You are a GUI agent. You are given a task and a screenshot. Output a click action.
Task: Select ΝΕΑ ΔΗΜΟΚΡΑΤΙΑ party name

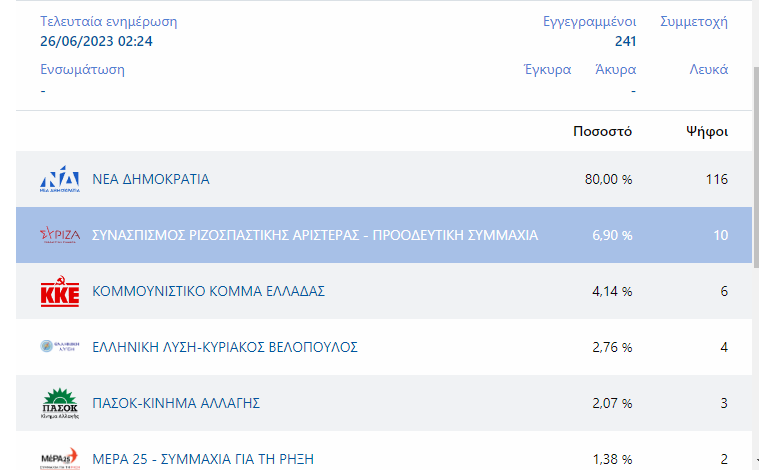(151, 179)
